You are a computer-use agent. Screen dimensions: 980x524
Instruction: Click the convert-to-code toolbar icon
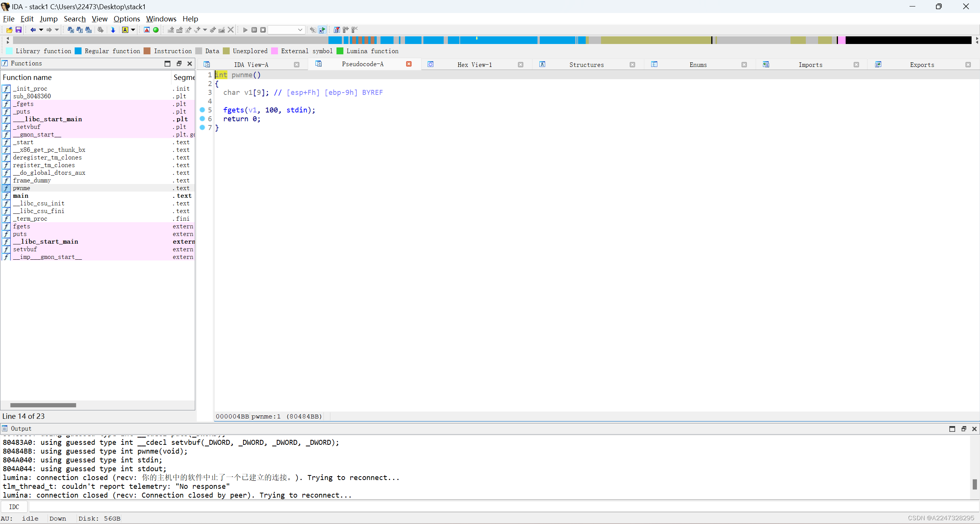pos(171,30)
